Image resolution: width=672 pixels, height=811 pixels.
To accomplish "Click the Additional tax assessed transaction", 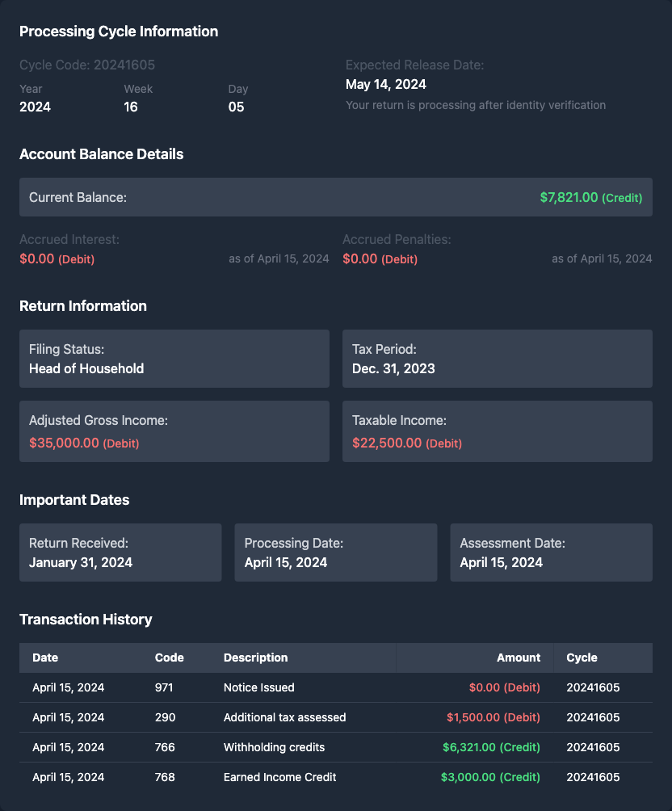I will (284, 717).
